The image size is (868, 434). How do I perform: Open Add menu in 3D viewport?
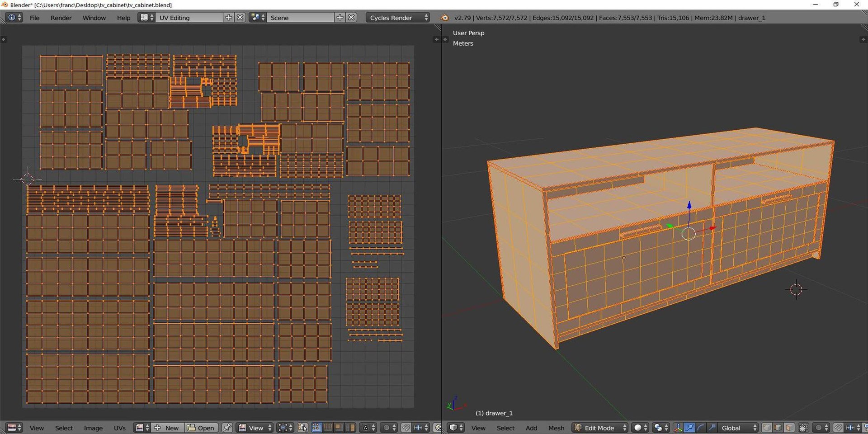(x=531, y=428)
